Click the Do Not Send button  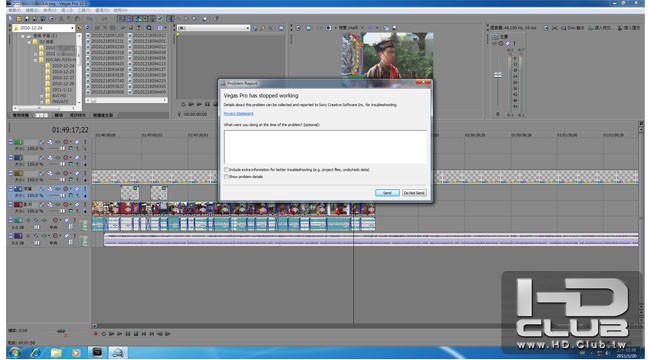coord(414,193)
